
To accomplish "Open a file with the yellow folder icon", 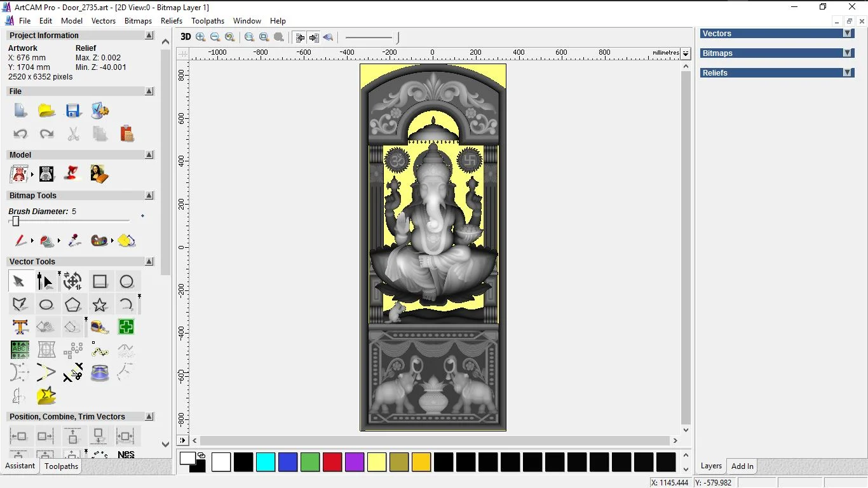I will 46,111.
